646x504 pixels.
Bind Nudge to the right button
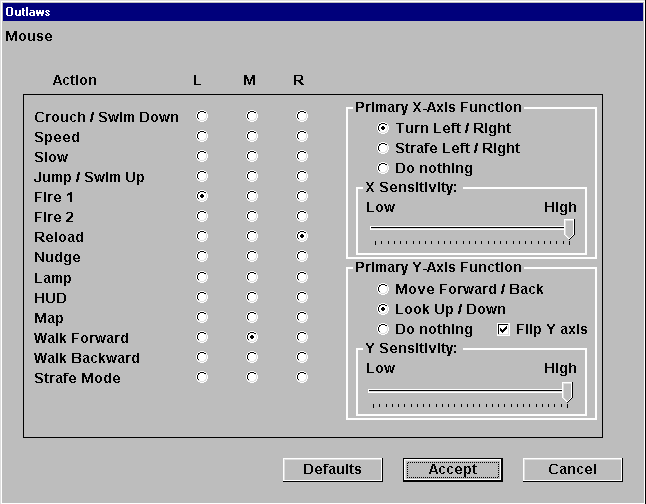(x=302, y=256)
